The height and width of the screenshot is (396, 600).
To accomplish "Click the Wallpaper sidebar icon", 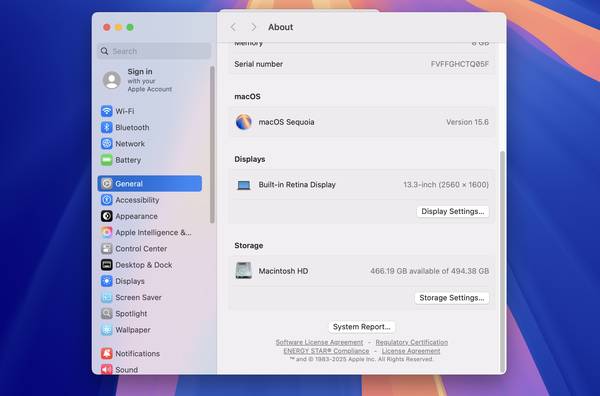I will coord(107,330).
